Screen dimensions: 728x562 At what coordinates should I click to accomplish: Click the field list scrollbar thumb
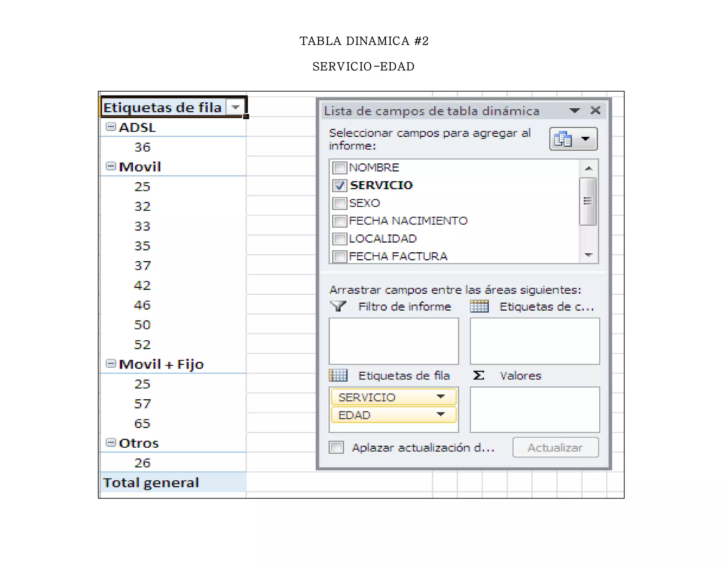(x=588, y=201)
